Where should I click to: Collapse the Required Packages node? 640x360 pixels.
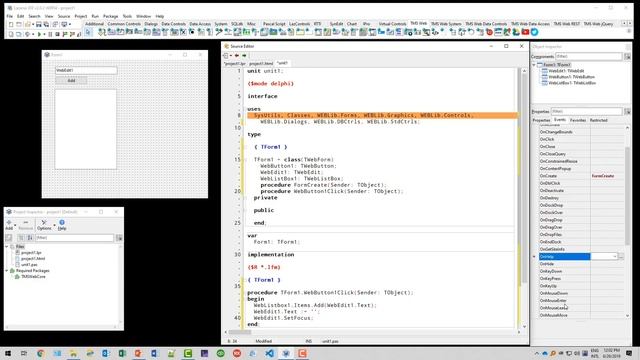7,271
